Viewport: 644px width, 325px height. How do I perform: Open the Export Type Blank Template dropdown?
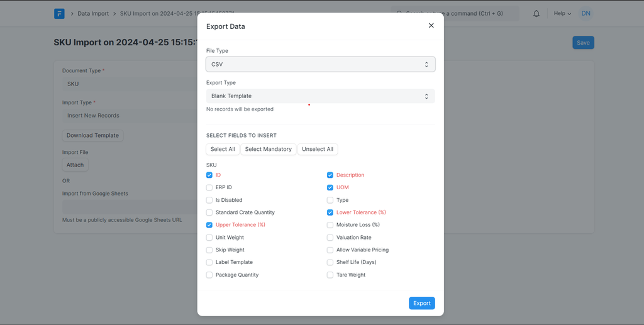point(320,96)
